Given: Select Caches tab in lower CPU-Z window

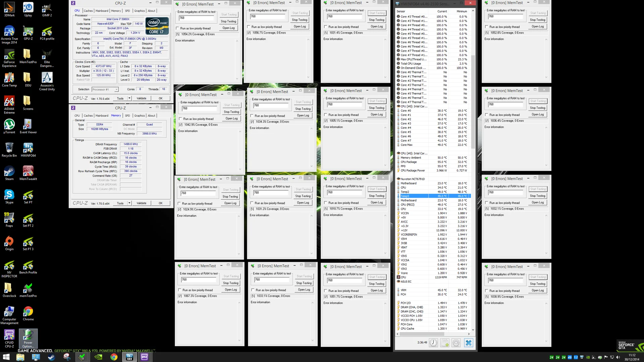Looking at the screenshot, I should 88,116.
